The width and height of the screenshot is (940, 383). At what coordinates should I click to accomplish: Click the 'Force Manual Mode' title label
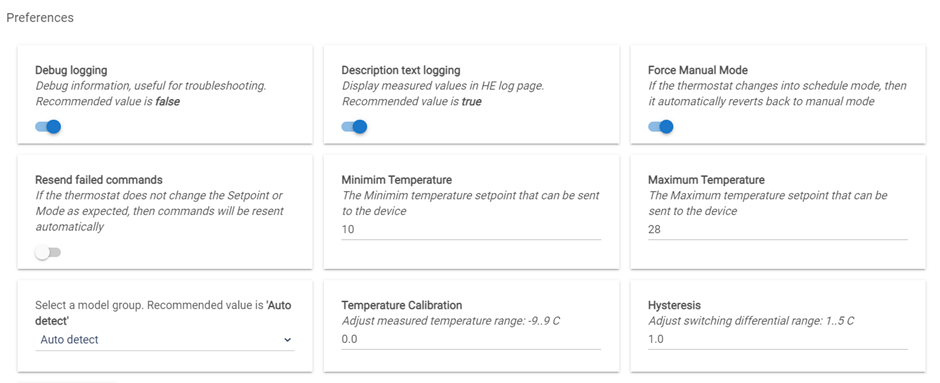pos(698,70)
